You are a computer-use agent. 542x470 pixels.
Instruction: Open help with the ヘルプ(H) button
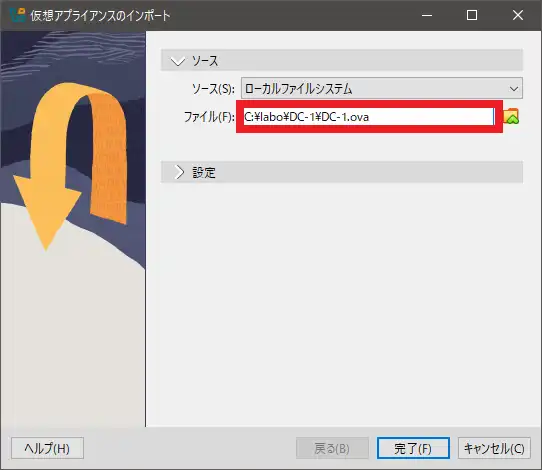click(47, 448)
